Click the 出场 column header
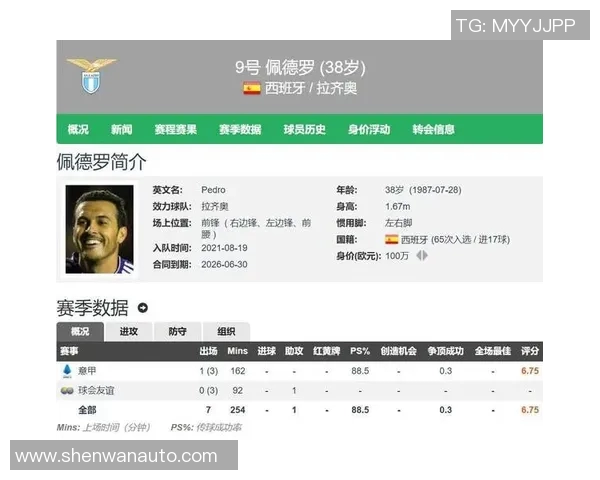600x480 pixels. coord(209,351)
